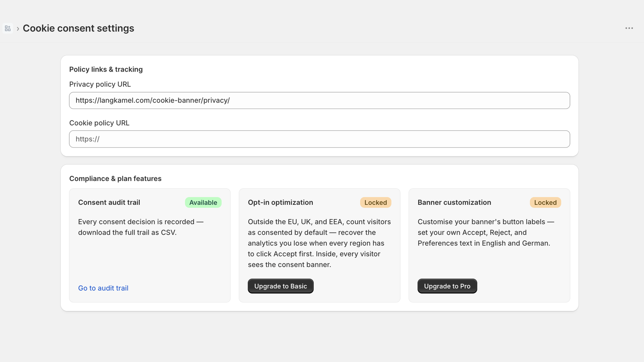Click the Upgrade to Pro button
The width and height of the screenshot is (644, 362).
(x=447, y=286)
